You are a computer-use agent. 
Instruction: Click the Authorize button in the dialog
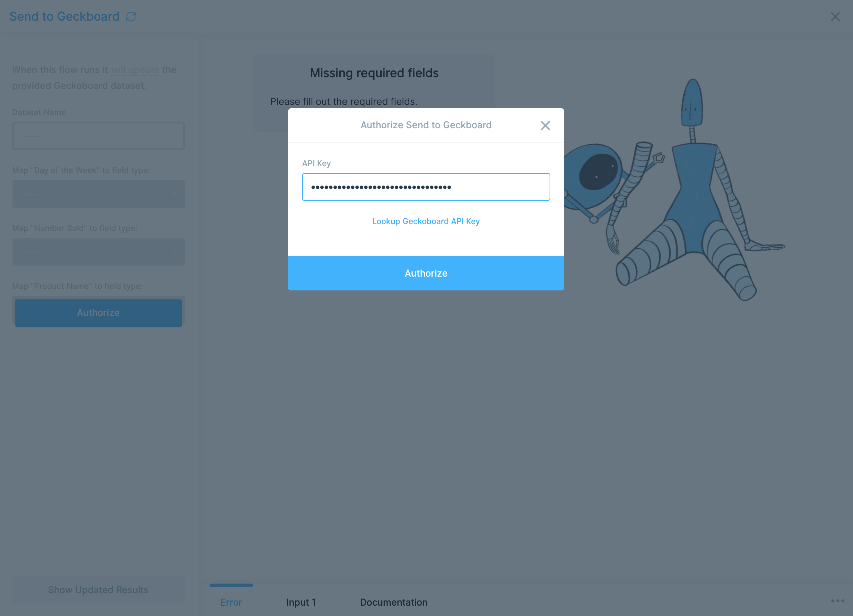(426, 273)
